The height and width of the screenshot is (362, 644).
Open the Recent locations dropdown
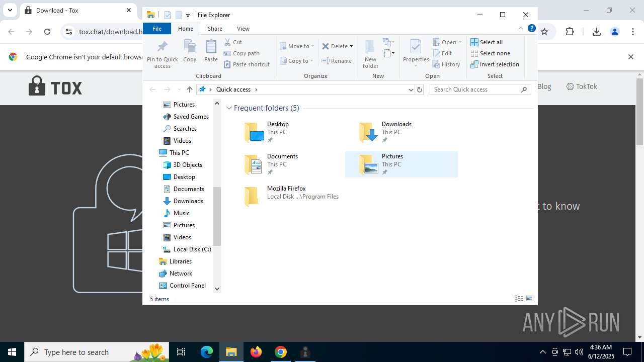[179, 89]
